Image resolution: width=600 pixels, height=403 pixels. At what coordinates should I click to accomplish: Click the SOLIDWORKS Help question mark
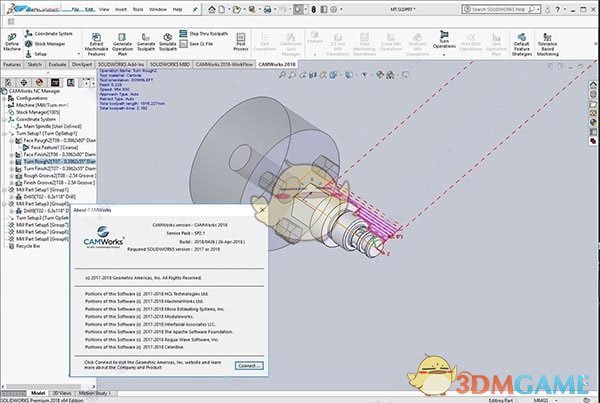[x=558, y=9]
